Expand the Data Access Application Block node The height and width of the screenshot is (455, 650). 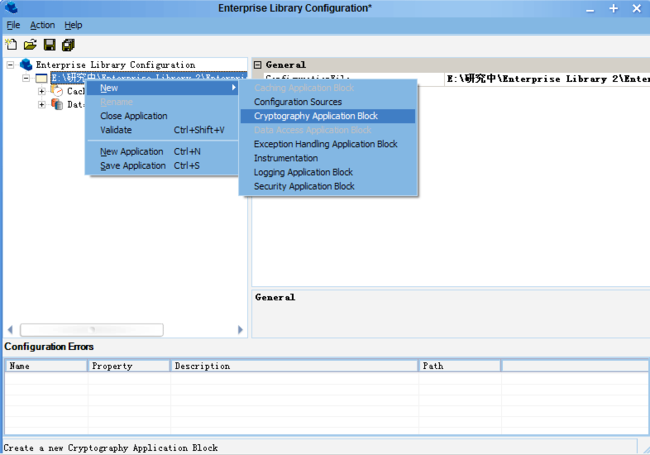click(41, 104)
